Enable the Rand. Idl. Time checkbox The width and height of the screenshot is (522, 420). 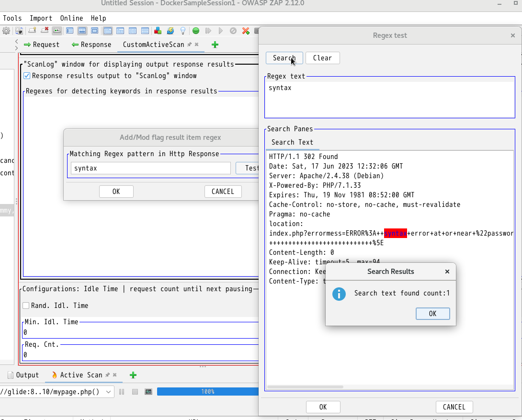click(x=26, y=306)
